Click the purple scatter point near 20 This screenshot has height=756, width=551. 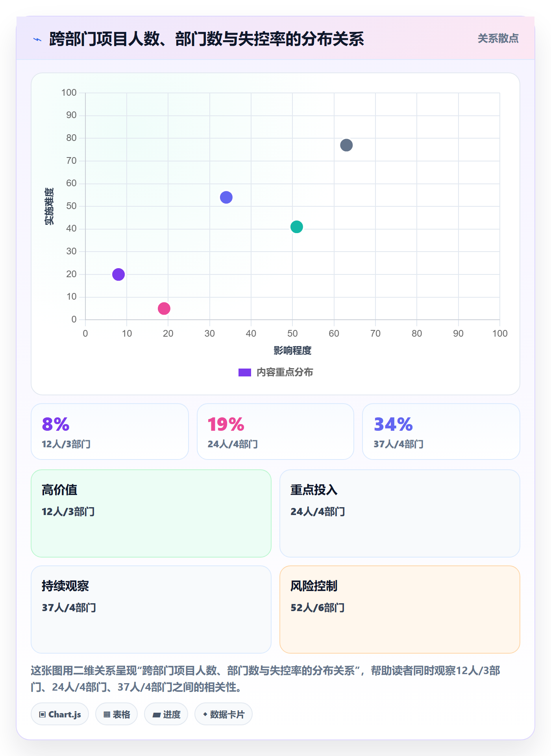[118, 274]
